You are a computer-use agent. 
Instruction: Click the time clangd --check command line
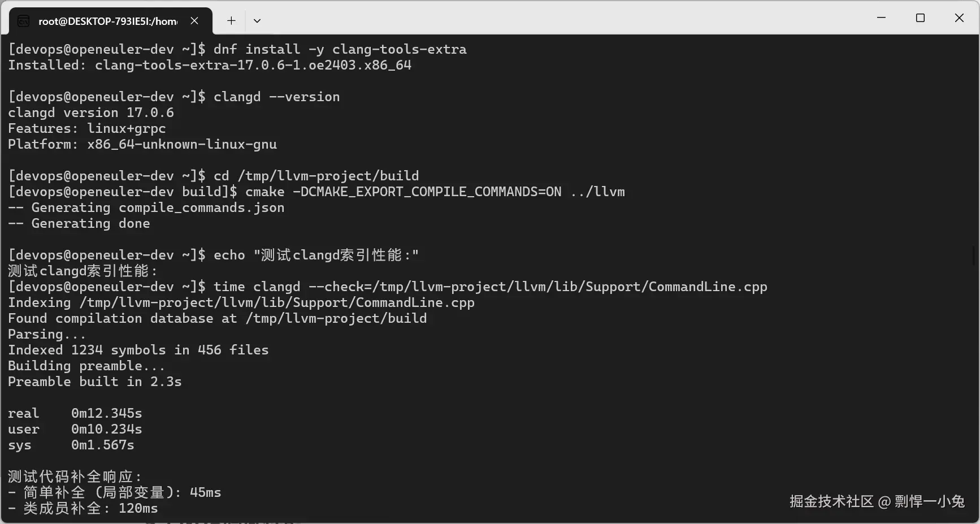pyautogui.click(x=489, y=287)
